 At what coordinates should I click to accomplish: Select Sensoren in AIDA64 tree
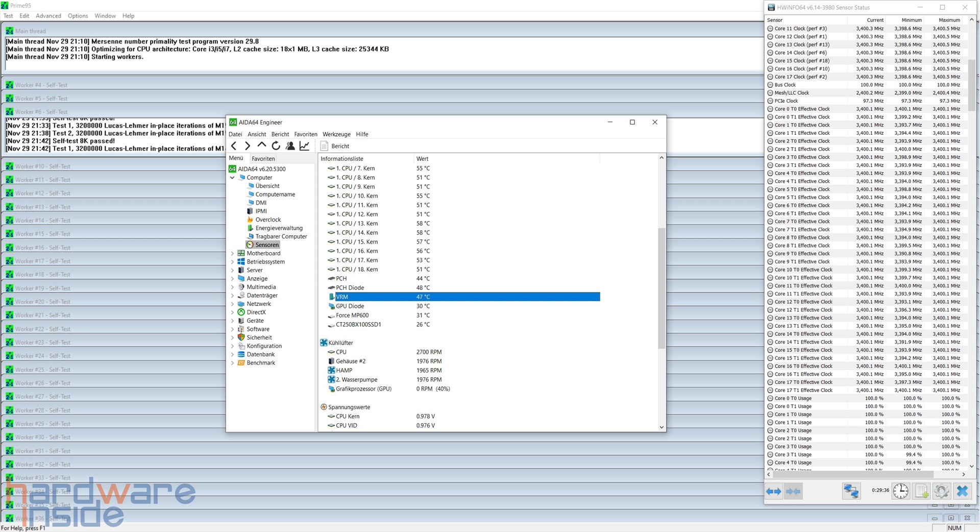[x=266, y=245]
